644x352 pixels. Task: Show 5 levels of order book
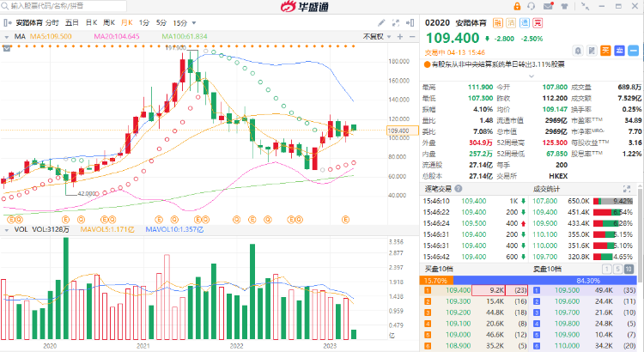(x=617, y=269)
